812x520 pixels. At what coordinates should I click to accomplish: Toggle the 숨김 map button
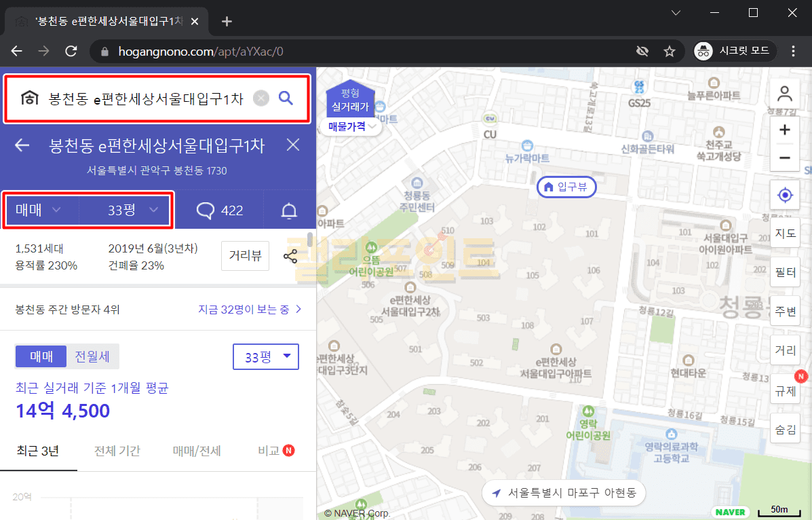pyautogui.click(x=785, y=428)
